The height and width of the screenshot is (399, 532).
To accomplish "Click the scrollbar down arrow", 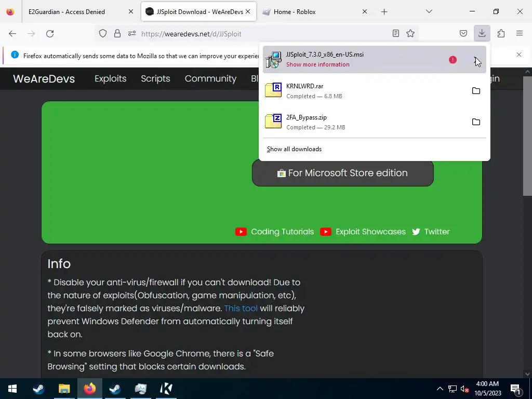I will [527, 374].
